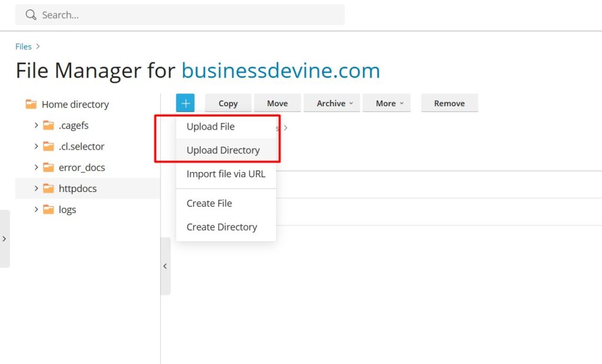Select the .cl.selector folder label

click(81, 147)
